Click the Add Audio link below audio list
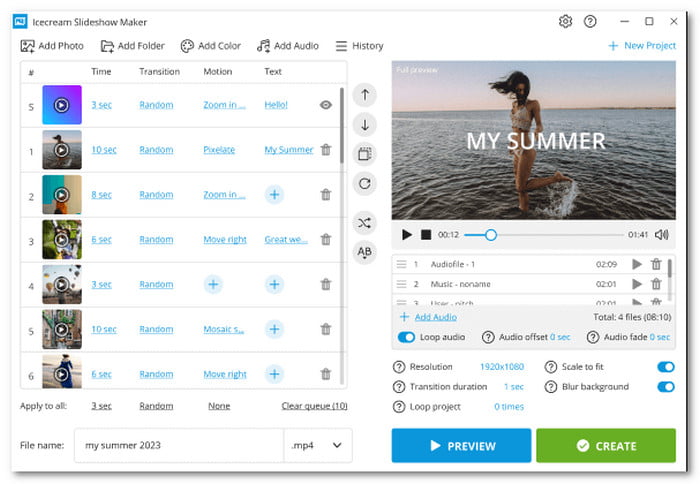Viewport: 700px width, 484px height. [x=435, y=317]
